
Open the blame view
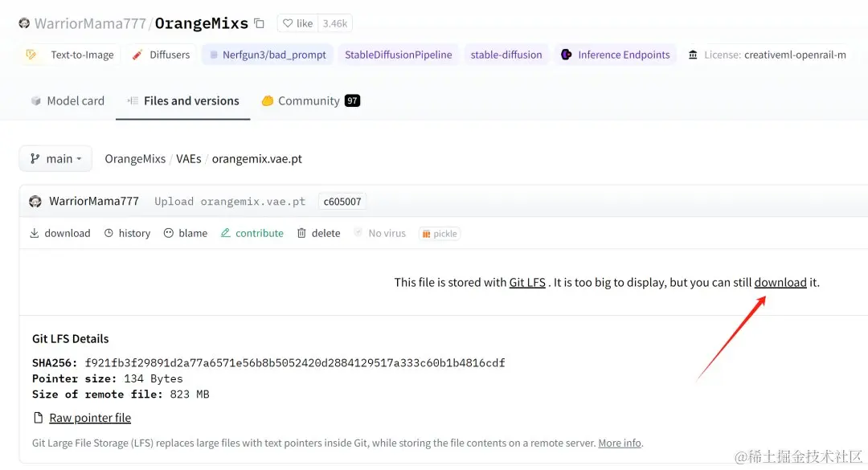186,233
